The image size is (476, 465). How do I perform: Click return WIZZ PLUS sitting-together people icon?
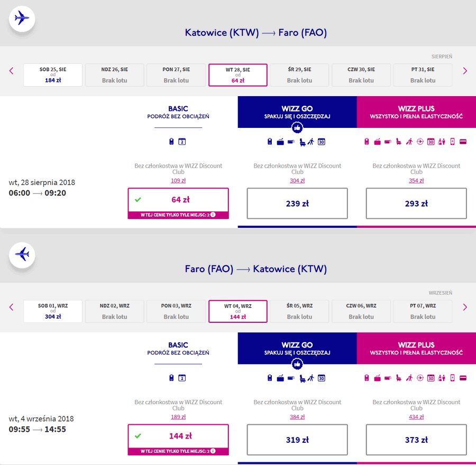[x=442, y=378]
